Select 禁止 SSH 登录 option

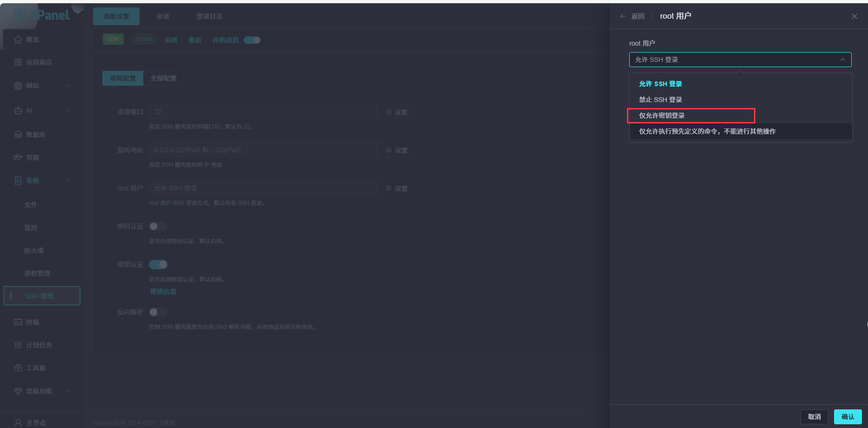point(660,100)
